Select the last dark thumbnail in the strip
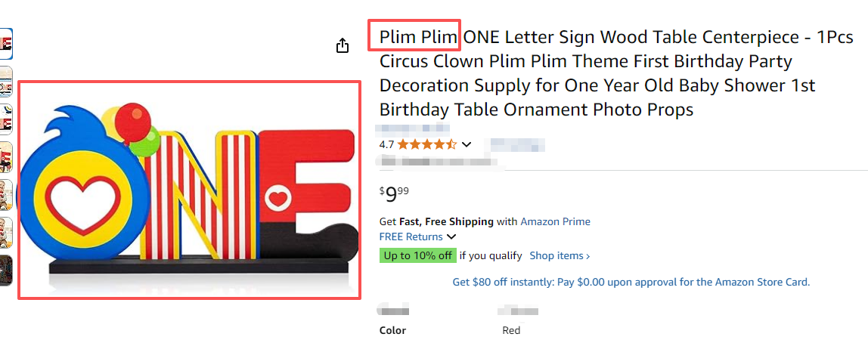 (x=5, y=270)
